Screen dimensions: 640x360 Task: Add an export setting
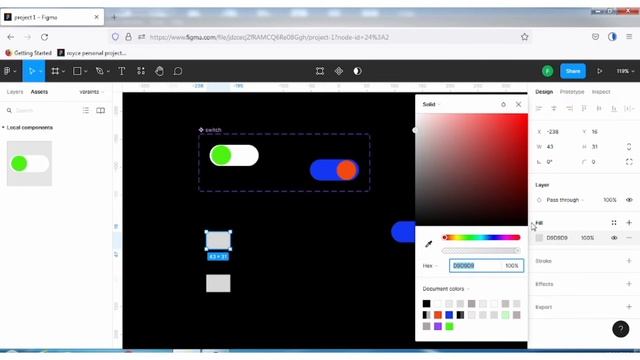click(x=629, y=307)
